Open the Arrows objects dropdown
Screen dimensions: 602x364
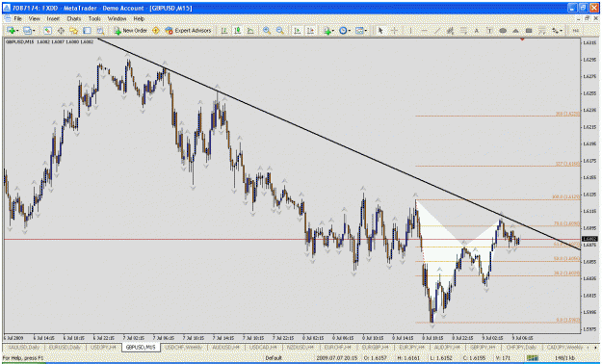(557, 31)
